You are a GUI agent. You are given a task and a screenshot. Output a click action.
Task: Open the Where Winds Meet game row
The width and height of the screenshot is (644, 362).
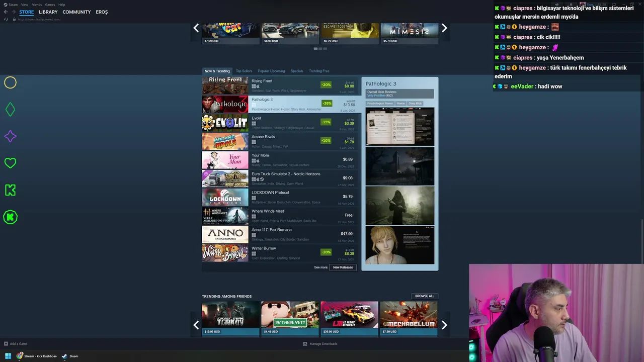[280, 216]
